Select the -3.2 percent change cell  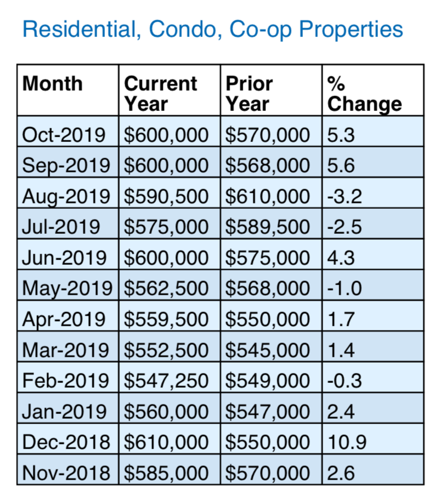[345, 196]
